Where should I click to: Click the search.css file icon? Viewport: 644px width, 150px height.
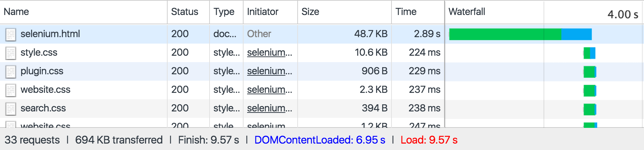[11, 109]
